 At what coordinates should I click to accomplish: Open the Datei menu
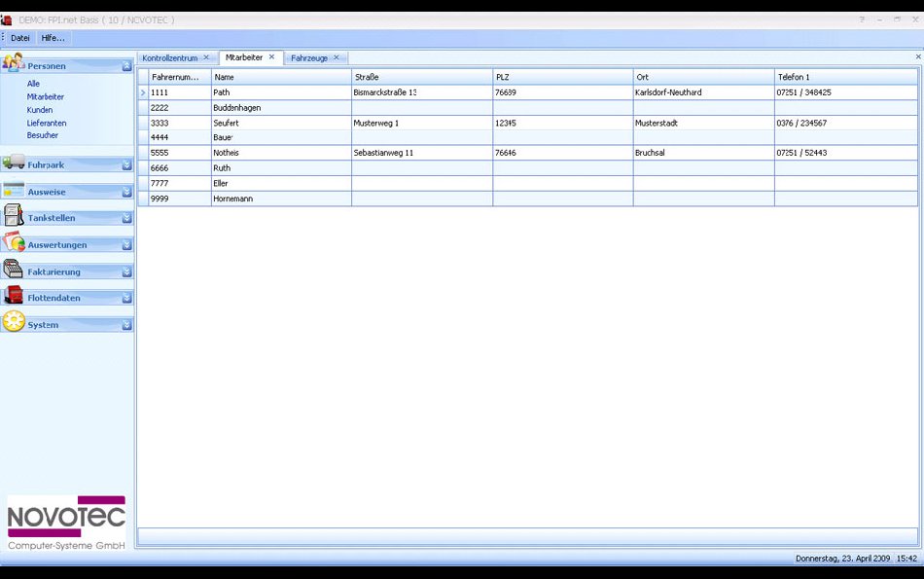pyautogui.click(x=20, y=38)
